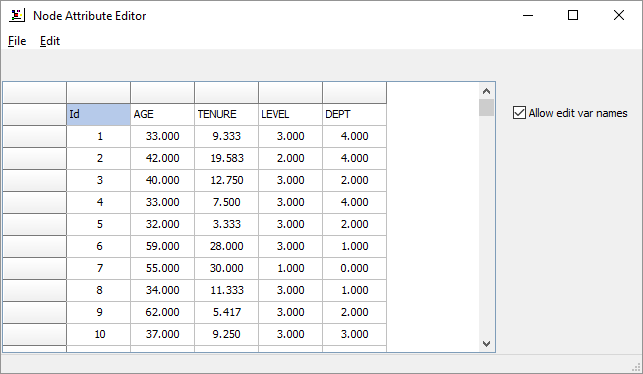
Task: Open the File menu
Action: click(17, 41)
